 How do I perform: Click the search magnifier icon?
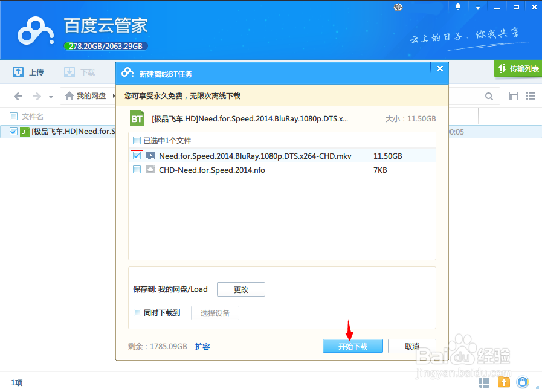pos(489,96)
